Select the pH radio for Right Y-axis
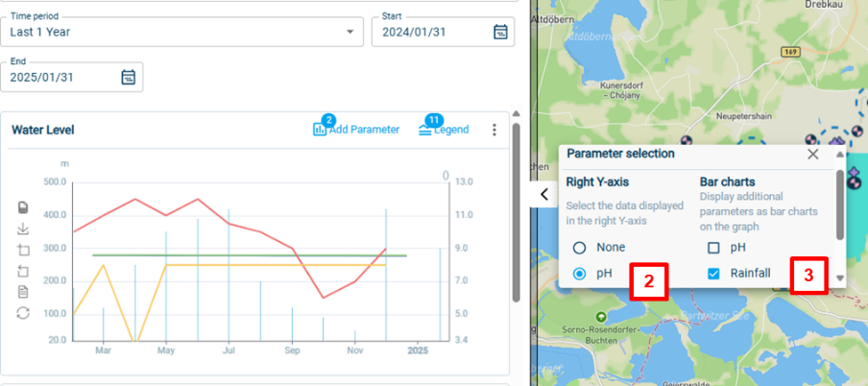 tap(579, 274)
